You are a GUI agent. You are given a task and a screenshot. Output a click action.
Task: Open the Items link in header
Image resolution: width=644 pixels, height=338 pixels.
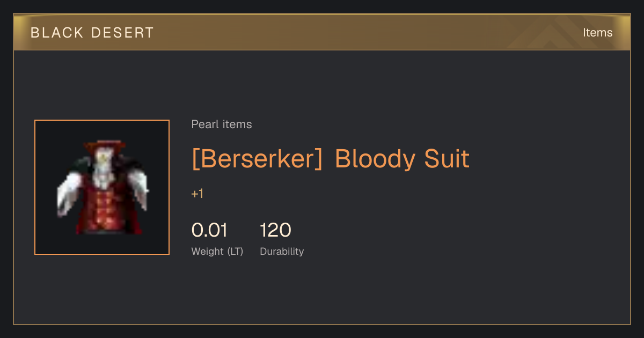click(597, 33)
